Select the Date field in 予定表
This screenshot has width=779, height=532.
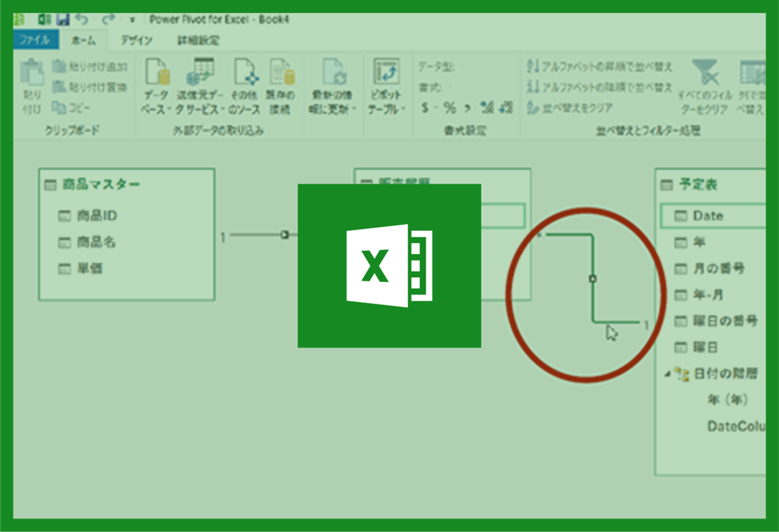click(x=708, y=215)
